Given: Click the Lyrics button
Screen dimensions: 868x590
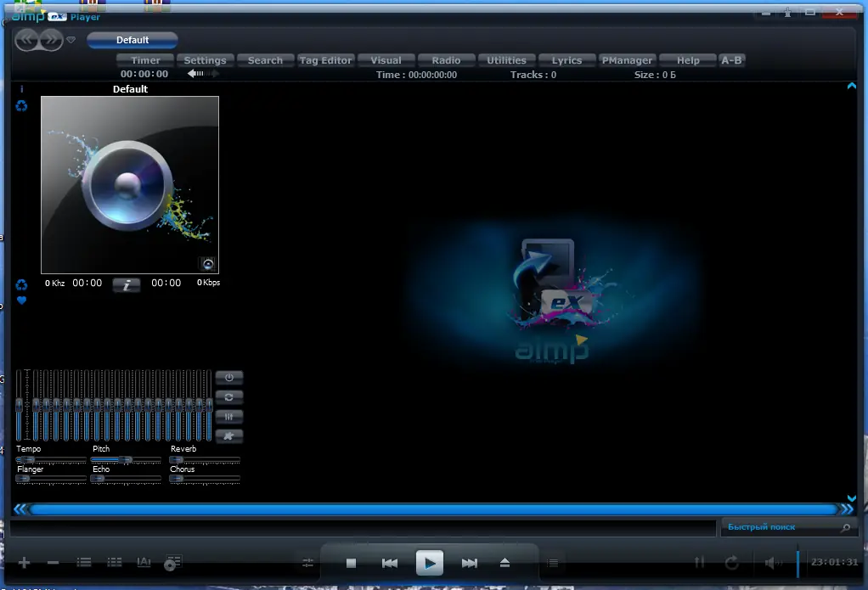Looking at the screenshot, I should pyautogui.click(x=566, y=60).
